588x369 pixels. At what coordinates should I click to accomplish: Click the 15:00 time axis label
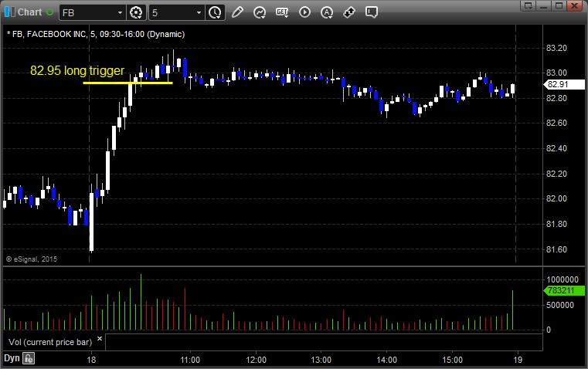point(452,360)
